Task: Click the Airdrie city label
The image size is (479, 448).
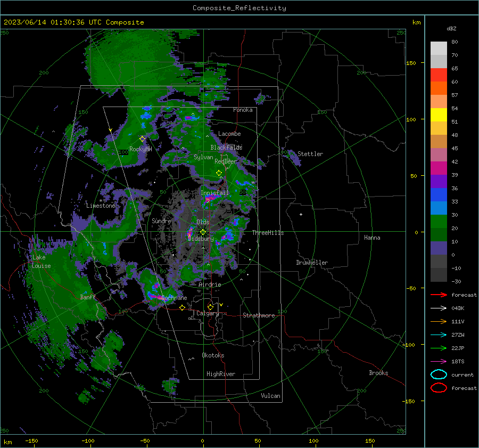Action: (x=210, y=284)
